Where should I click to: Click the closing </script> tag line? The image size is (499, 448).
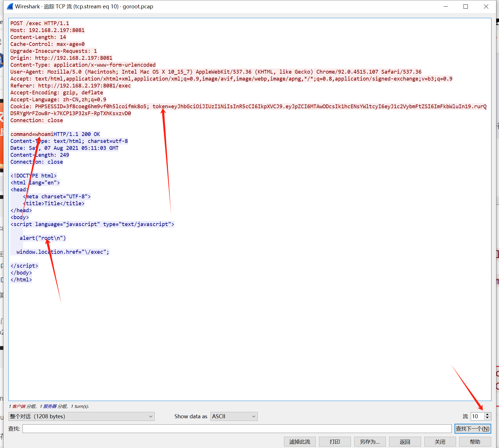24,266
